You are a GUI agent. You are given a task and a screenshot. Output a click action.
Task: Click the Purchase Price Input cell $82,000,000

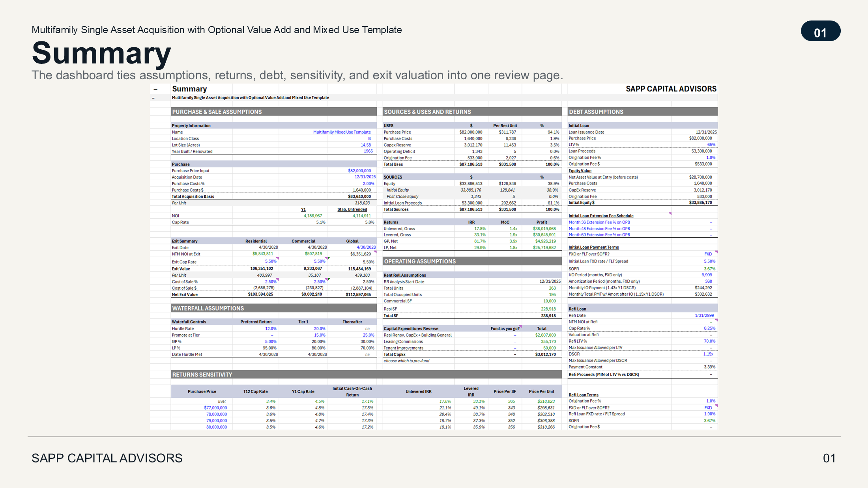point(359,171)
